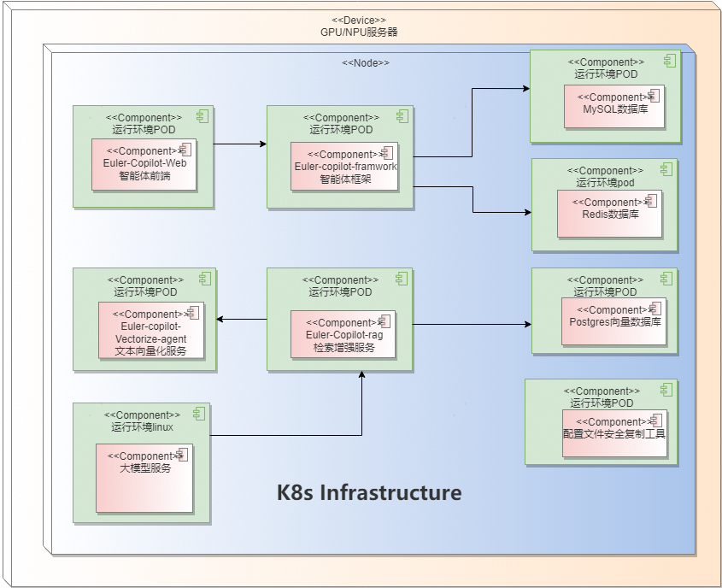Click the component icon on Euler-Copilot-Web's outer POD
722x588 pixels.
coord(203,116)
